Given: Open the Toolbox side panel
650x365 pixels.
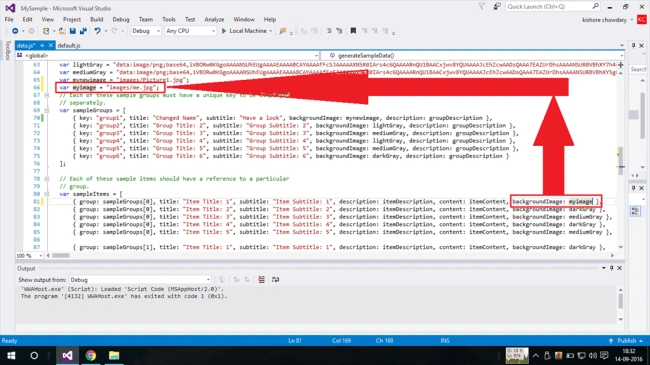Looking at the screenshot, I should tap(7, 51).
